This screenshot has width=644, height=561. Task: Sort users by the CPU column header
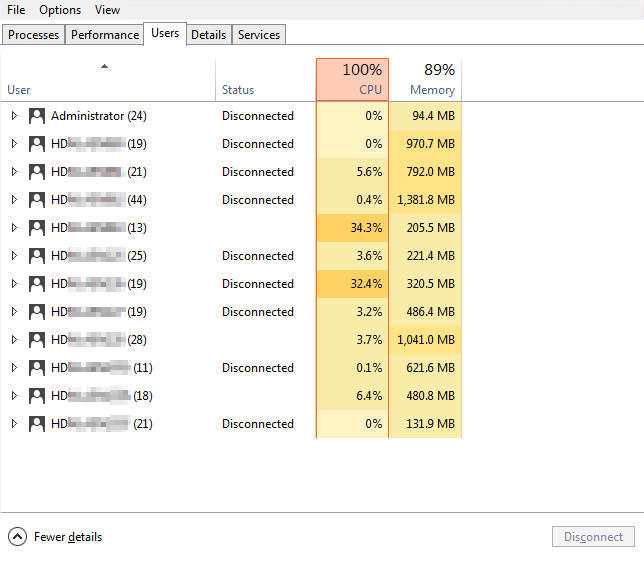[352, 80]
